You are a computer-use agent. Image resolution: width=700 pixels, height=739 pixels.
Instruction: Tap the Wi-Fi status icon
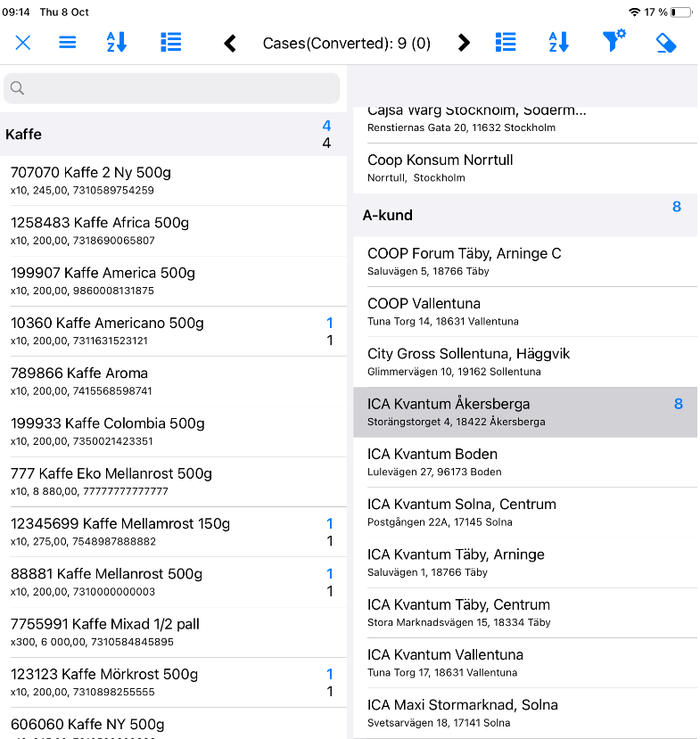tap(635, 12)
